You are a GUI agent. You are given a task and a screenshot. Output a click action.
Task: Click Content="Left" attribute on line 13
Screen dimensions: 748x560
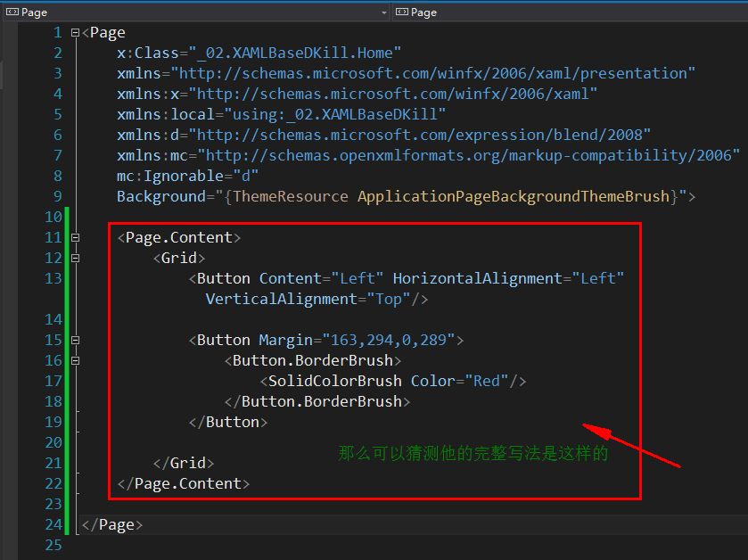click(322, 278)
